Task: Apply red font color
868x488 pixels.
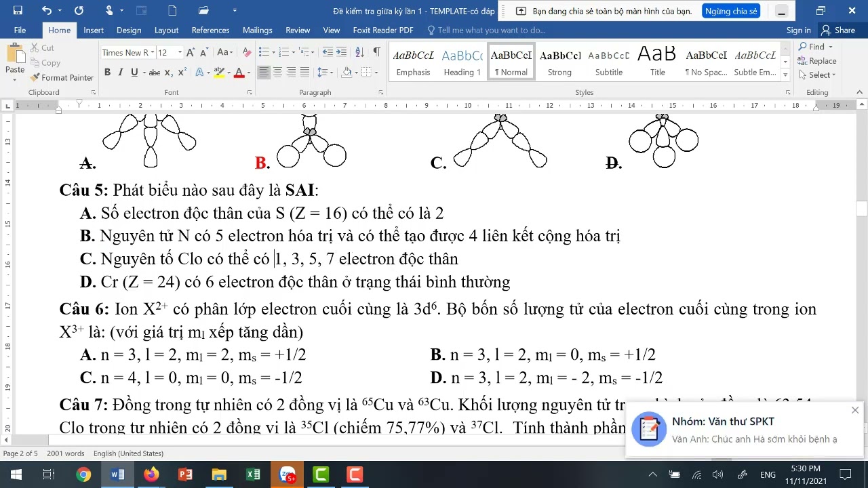Action: [x=239, y=73]
